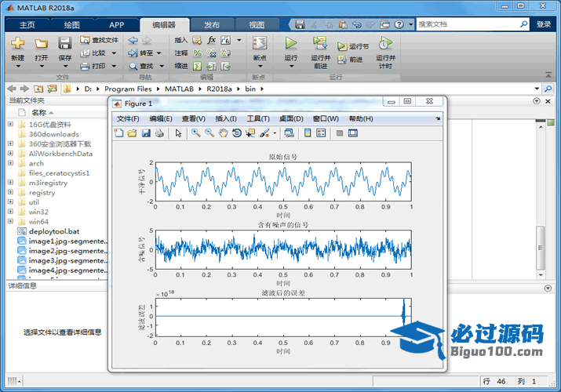Open Figure 1 查看(V) menu
561x392 pixels.
[x=193, y=118]
